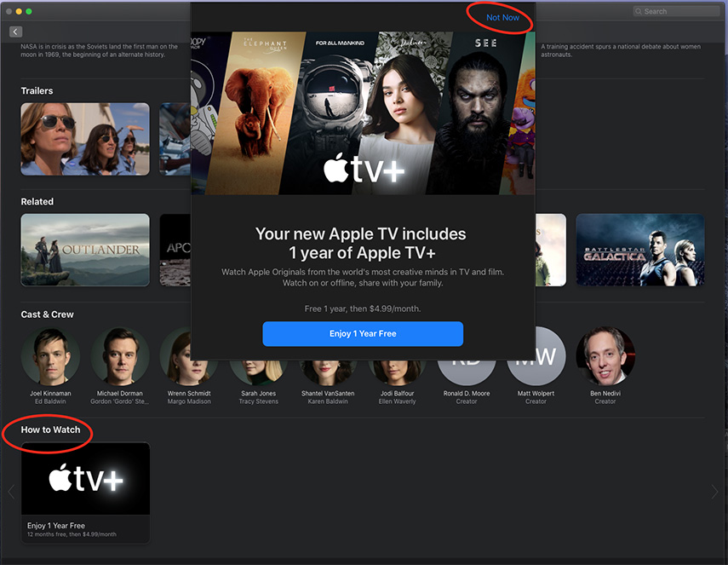Click the yellow minimize window button
The width and height of the screenshot is (728, 565).
(x=19, y=11)
